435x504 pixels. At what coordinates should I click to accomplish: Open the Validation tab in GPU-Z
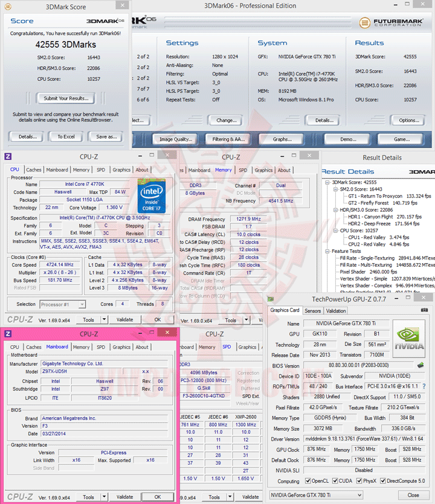click(x=335, y=311)
